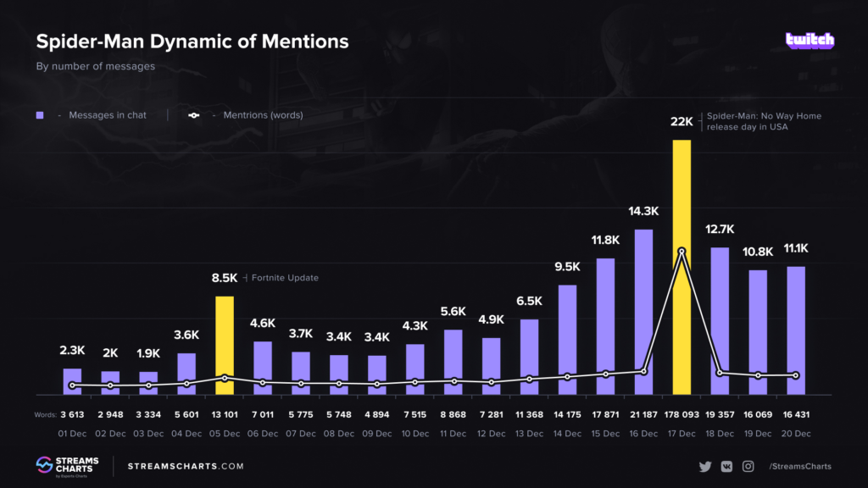This screenshot has height=488, width=868.
Task: Click the Spider-Man Dynamic of Mentions title
Action: coord(192,42)
